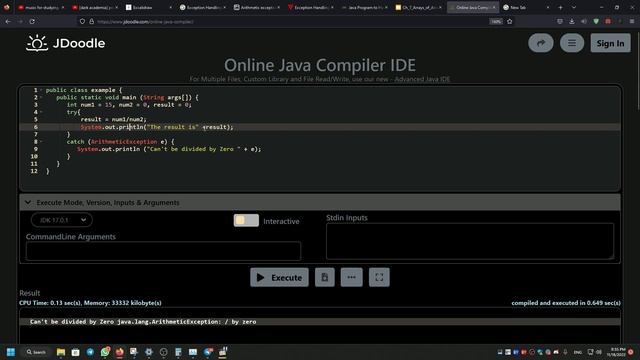Click the ENG language indicator
Screen dimensions: 640x360
coord(578,352)
